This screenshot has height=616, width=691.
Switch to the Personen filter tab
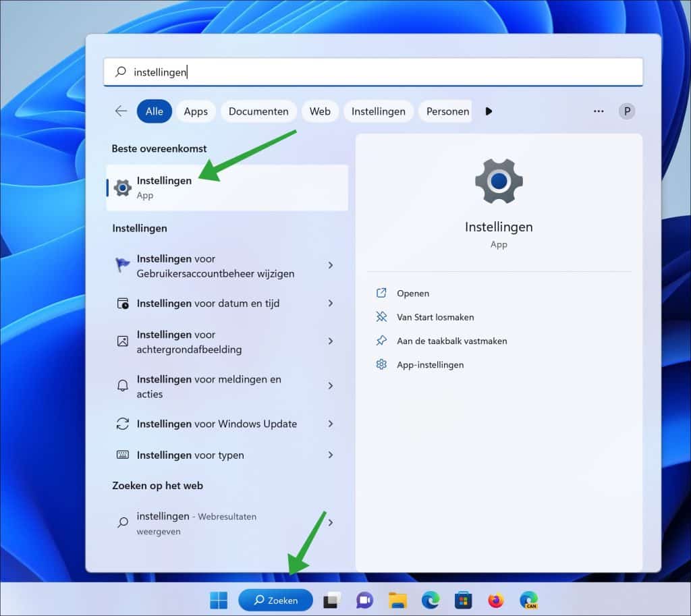click(445, 111)
